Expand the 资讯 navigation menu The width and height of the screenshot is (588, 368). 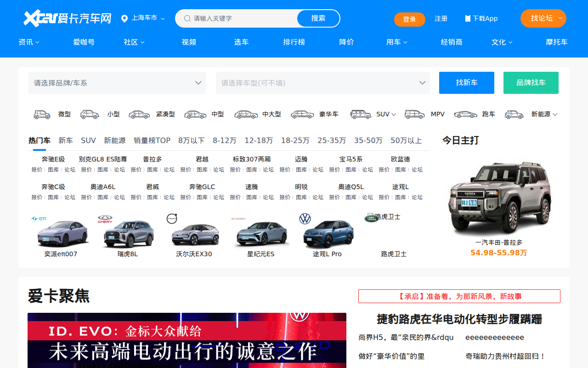[x=29, y=42]
